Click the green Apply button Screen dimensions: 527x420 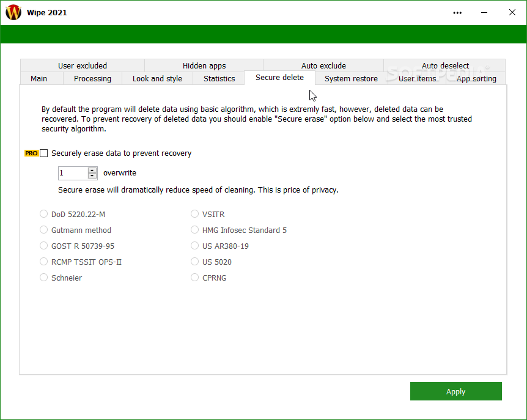click(455, 391)
